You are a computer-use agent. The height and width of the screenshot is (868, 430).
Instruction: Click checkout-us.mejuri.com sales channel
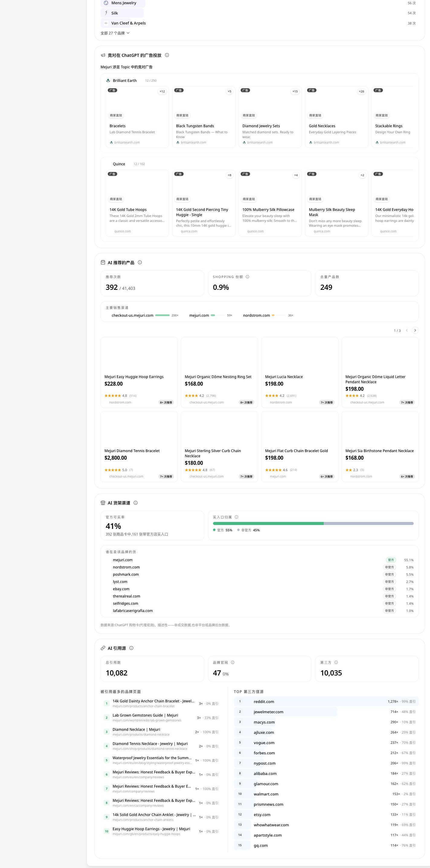point(142,316)
